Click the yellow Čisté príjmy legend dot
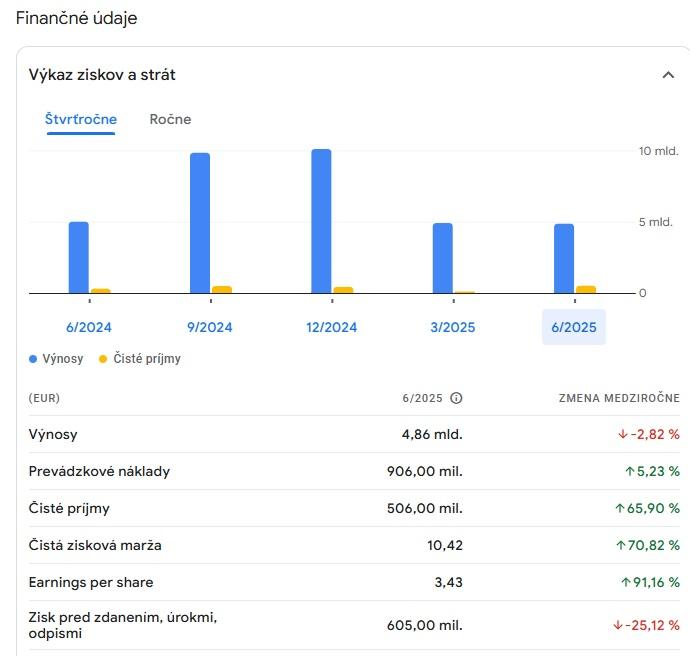 click(103, 359)
